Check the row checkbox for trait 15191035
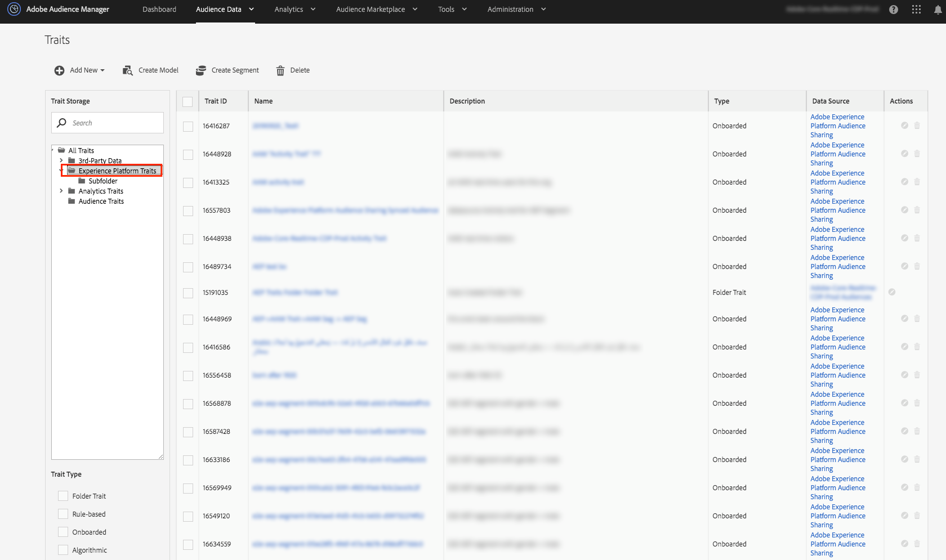Image resolution: width=946 pixels, height=560 pixels. (188, 293)
